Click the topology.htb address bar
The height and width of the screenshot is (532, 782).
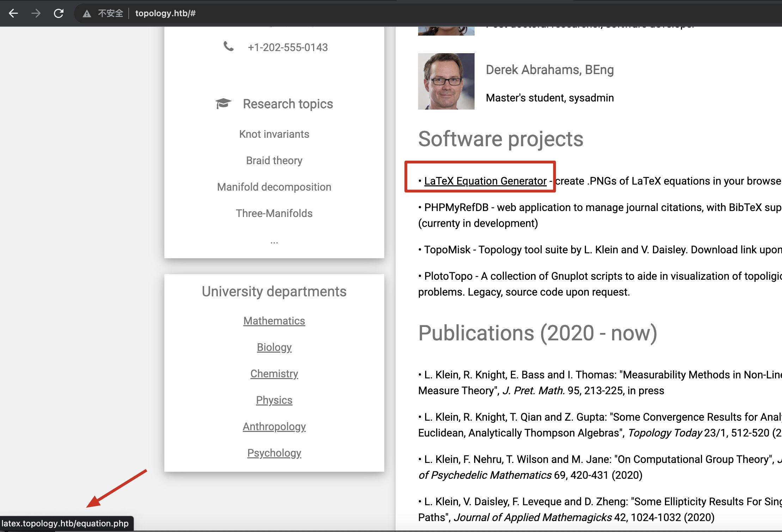click(x=165, y=13)
